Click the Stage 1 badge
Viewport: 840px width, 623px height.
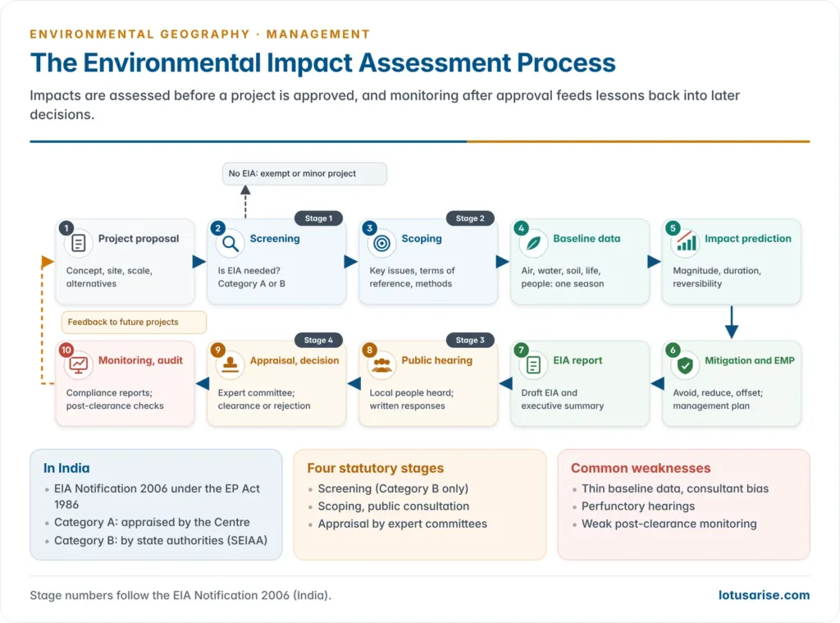pos(319,218)
